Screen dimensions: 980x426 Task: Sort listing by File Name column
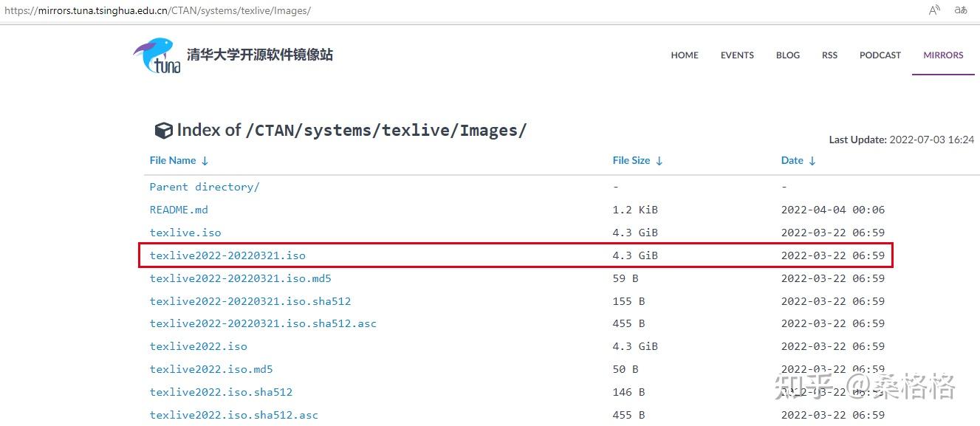click(x=173, y=160)
